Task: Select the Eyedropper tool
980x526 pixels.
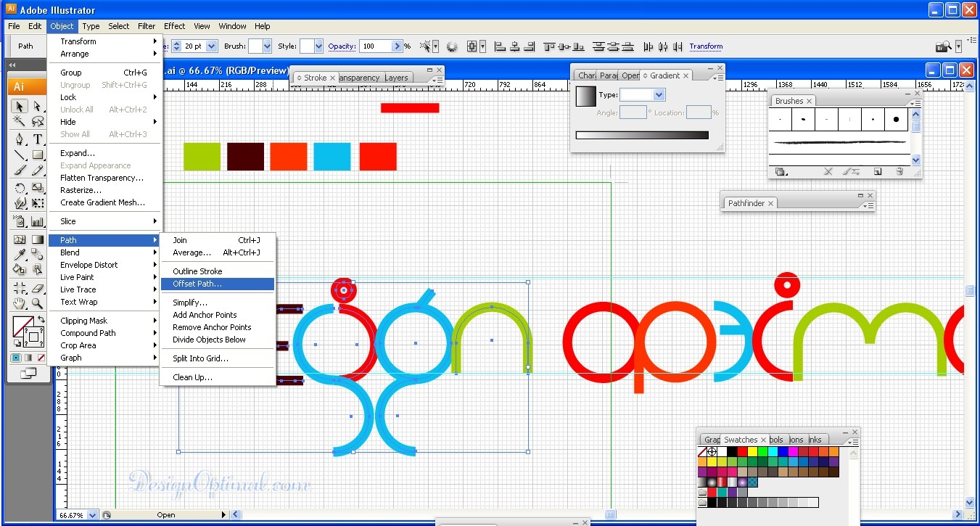Action: click(20, 255)
